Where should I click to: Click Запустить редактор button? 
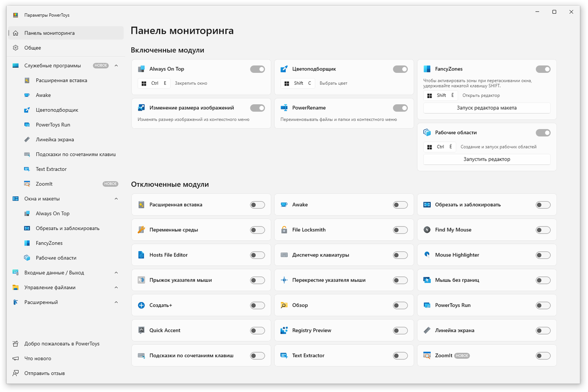pos(487,159)
